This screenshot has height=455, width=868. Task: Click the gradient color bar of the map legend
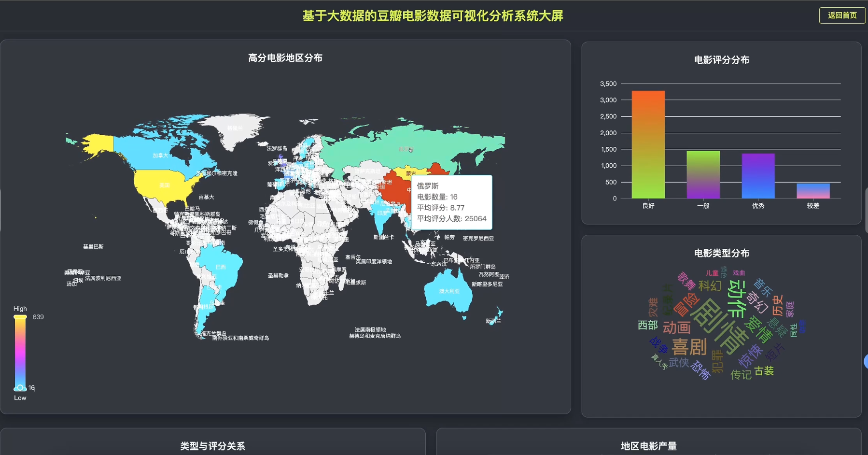20,353
